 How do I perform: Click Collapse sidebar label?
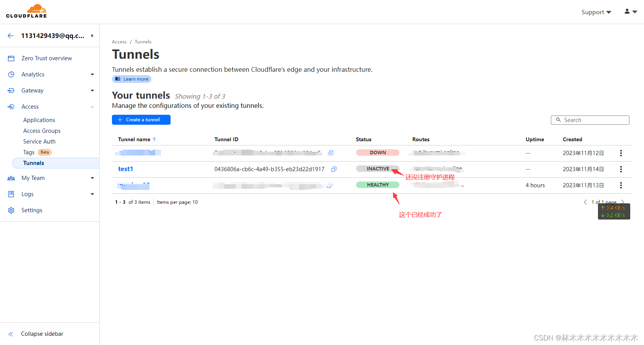(42, 334)
